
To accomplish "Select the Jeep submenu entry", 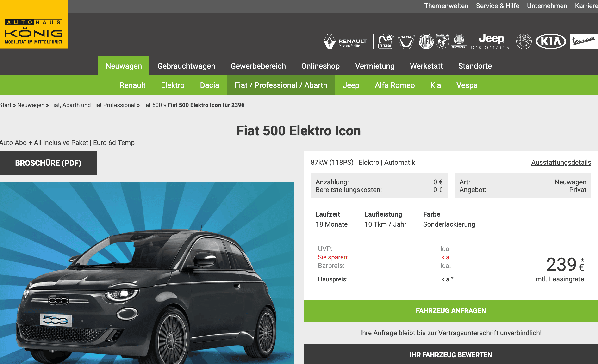I will tap(351, 85).
